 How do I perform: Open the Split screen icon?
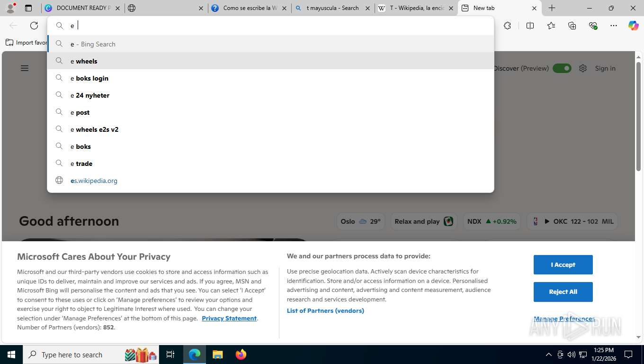pos(530,26)
